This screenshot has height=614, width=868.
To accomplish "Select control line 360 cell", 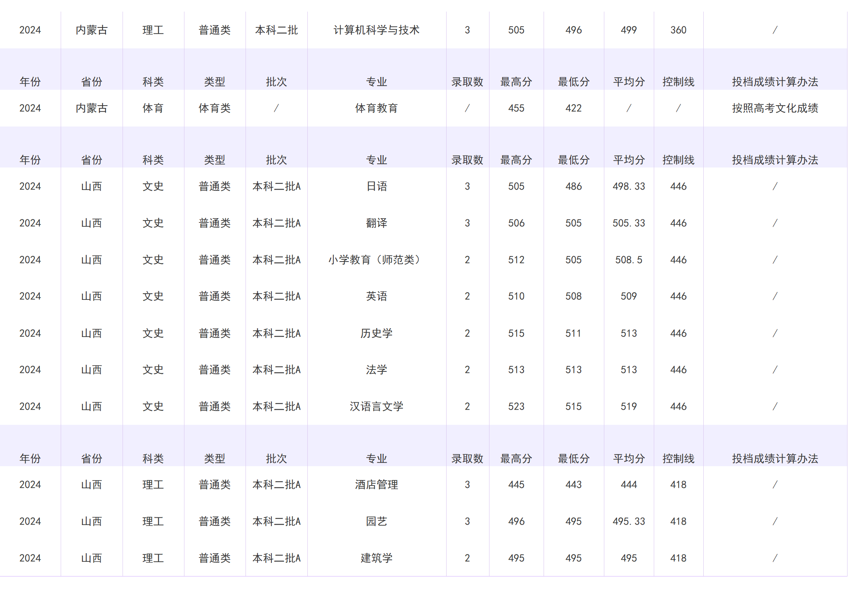I will [678, 30].
